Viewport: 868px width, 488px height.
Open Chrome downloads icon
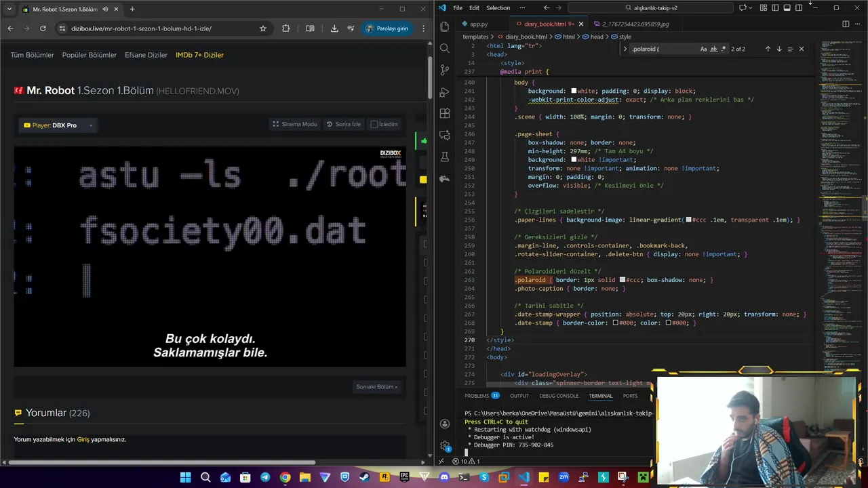coord(334,28)
